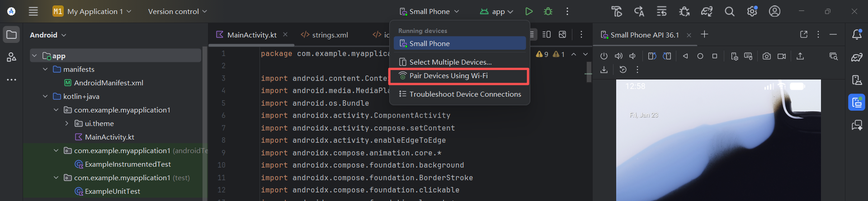The image size is (868, 201).
Task: Collapse the manifests folder
Action: click(x=45, y=69)
